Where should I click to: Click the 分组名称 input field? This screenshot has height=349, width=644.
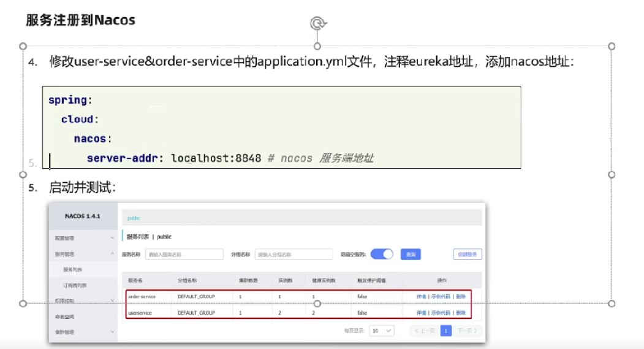coord(294,255)
